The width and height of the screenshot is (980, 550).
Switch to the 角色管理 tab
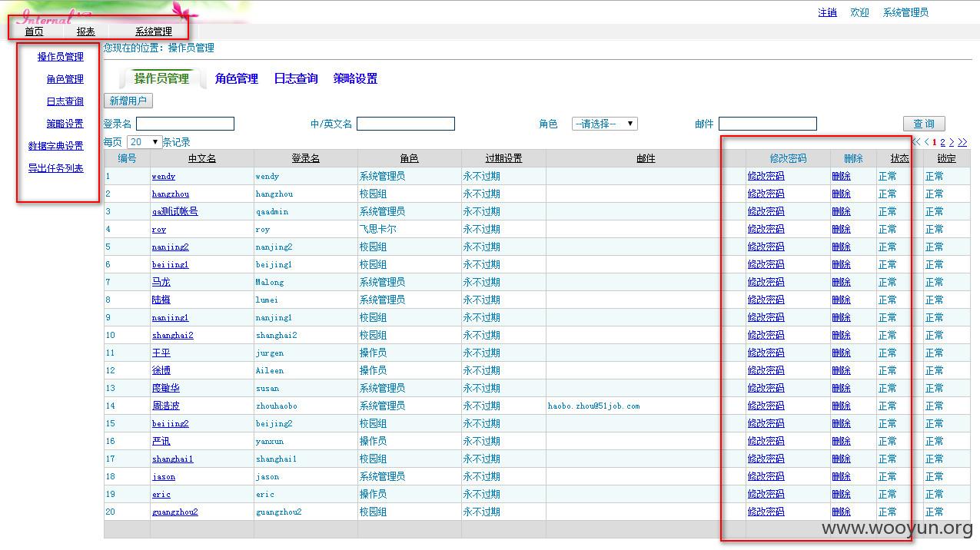(237, 78)
